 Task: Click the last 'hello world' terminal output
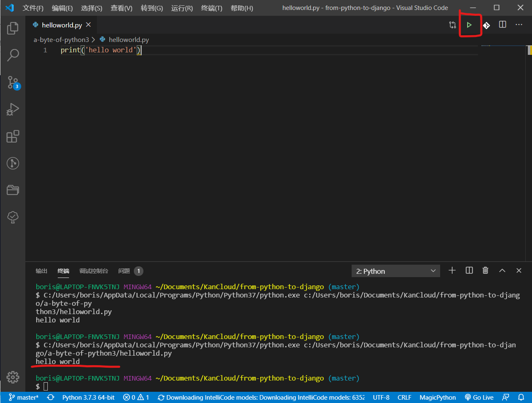click(58, 361)
